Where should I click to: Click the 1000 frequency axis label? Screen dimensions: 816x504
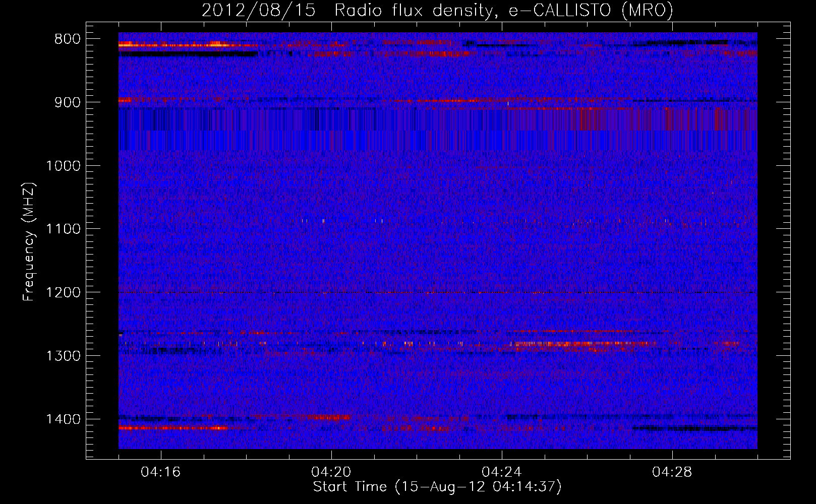[x=63, y=166]
